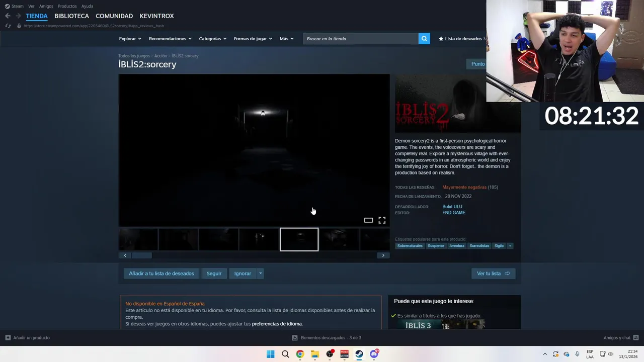Image resolution: width=644 pixels, height=362 pixels.
Task: Open the İBLİS 3 similar game image
Action: [x=418, y=325]
